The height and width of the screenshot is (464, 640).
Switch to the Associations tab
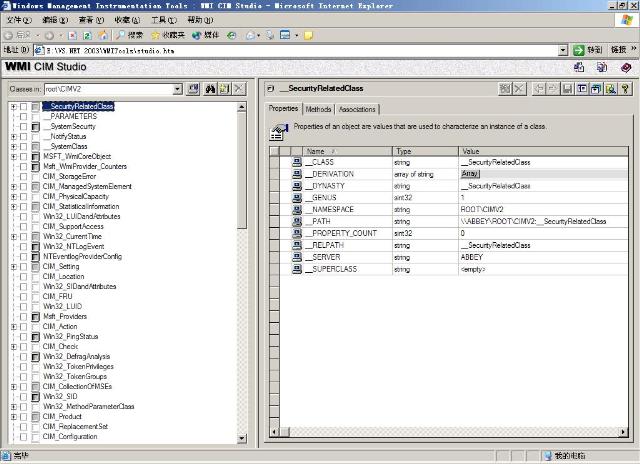pyautogui.click(x=357, y=109)
